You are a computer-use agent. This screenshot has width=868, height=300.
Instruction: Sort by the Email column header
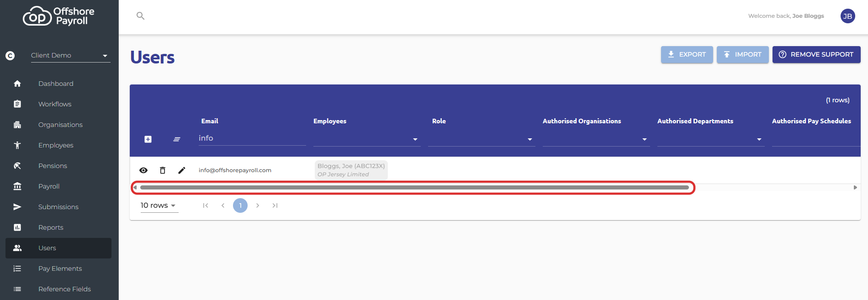210,121
